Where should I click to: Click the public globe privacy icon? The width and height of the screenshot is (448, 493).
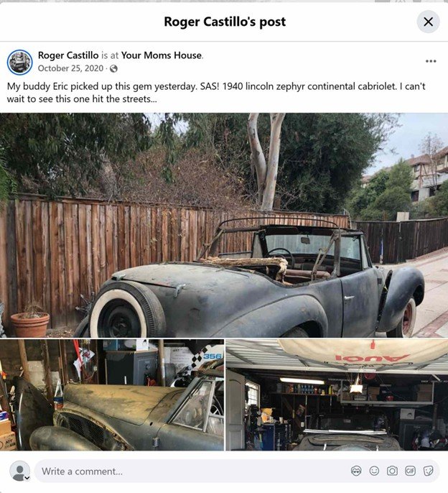click(x=113, y=68)
